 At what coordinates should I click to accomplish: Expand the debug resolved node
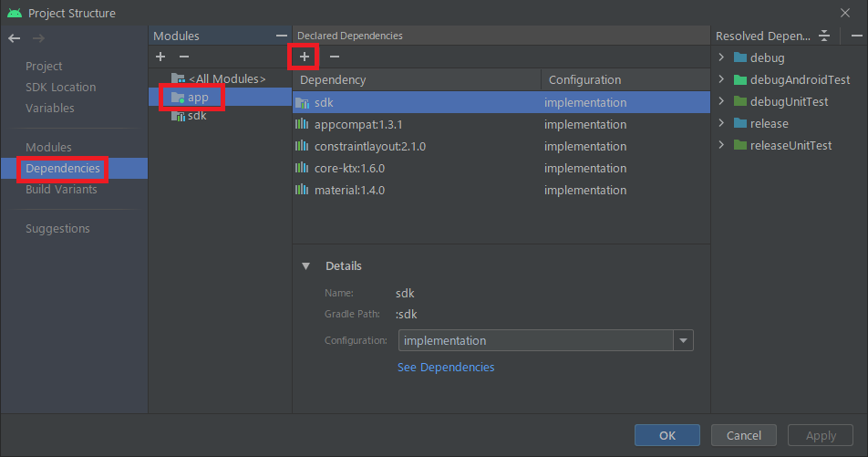721,57
